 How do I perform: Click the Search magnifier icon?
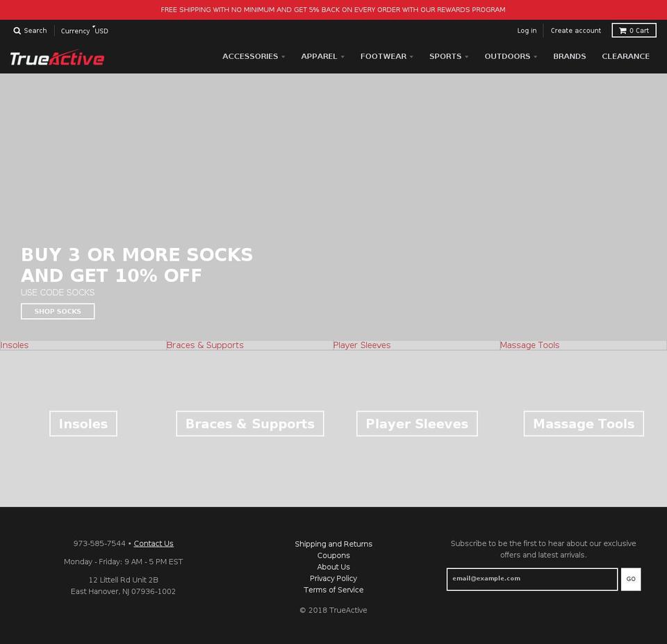click(17, 31)
